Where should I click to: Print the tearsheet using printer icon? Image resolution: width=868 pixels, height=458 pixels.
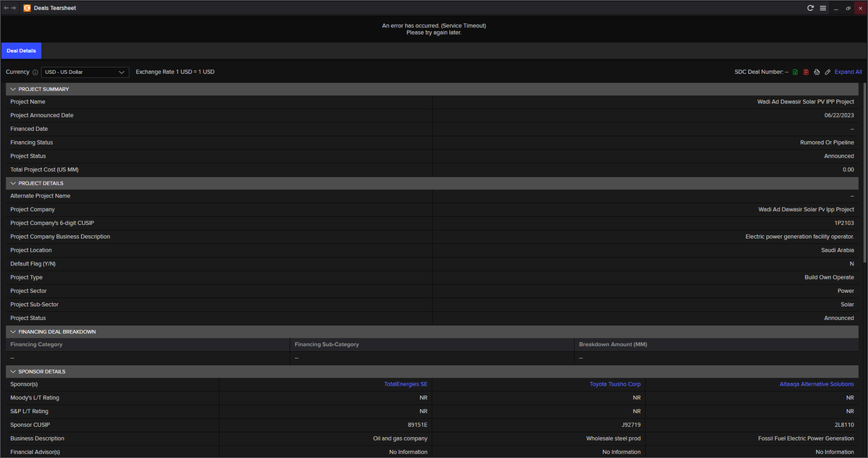point(817,72)
